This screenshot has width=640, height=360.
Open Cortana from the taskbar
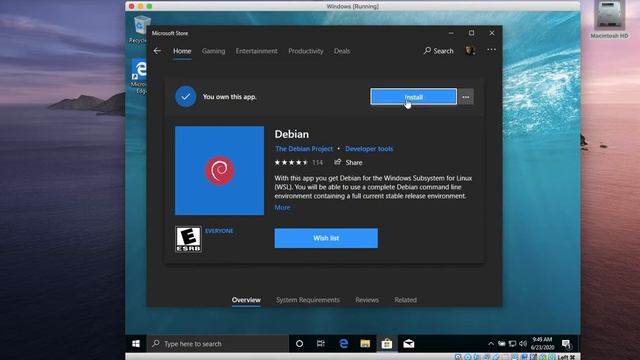(x=299, y=344)
